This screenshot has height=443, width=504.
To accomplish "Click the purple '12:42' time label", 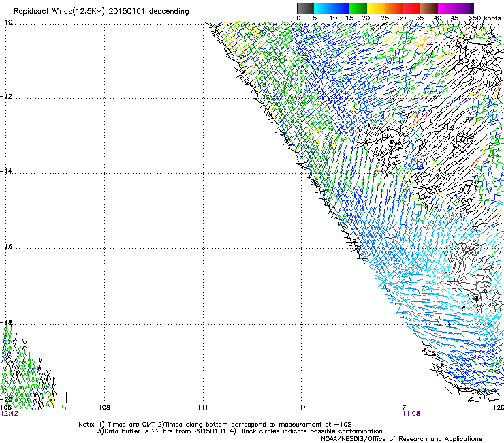I will tap(10, 414).
